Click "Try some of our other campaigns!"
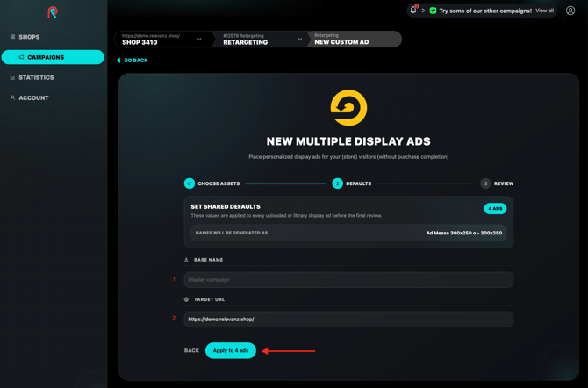 [x=485, y=11]
